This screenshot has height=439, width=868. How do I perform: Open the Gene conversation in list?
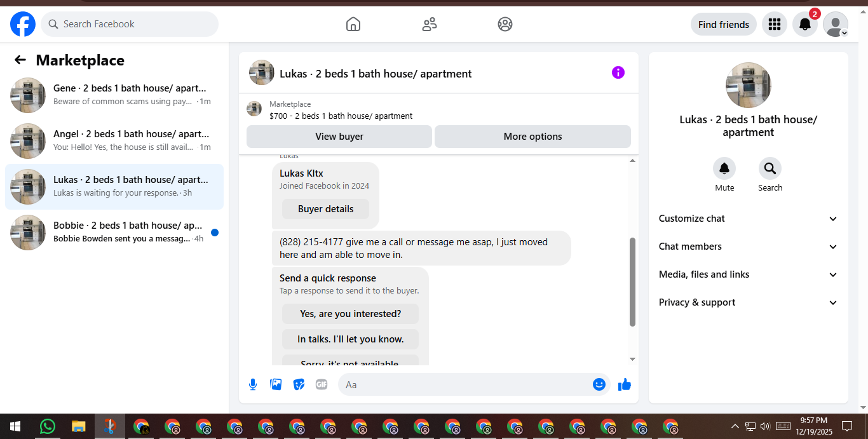(114, 95)
